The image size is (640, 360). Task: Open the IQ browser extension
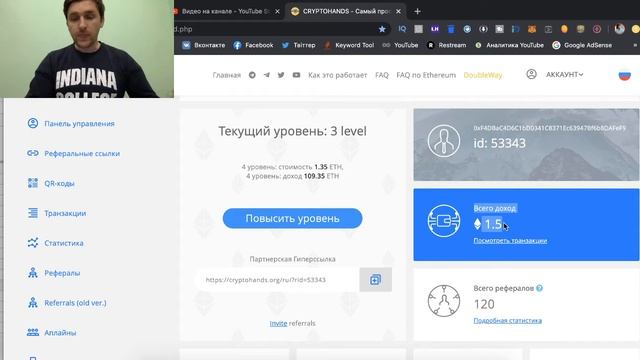click(402, 29)
